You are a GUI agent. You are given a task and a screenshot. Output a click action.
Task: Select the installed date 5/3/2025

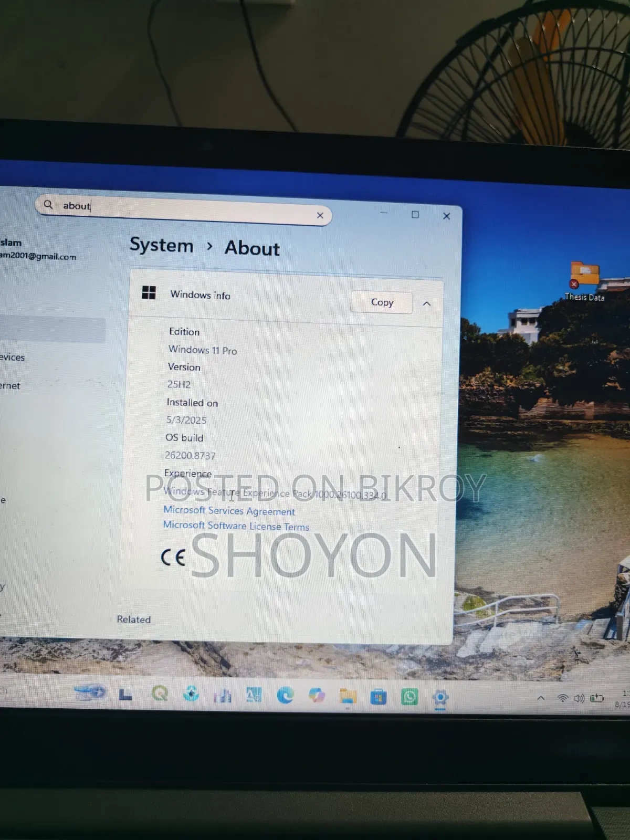pyautogui.click(x=186, y=420)
